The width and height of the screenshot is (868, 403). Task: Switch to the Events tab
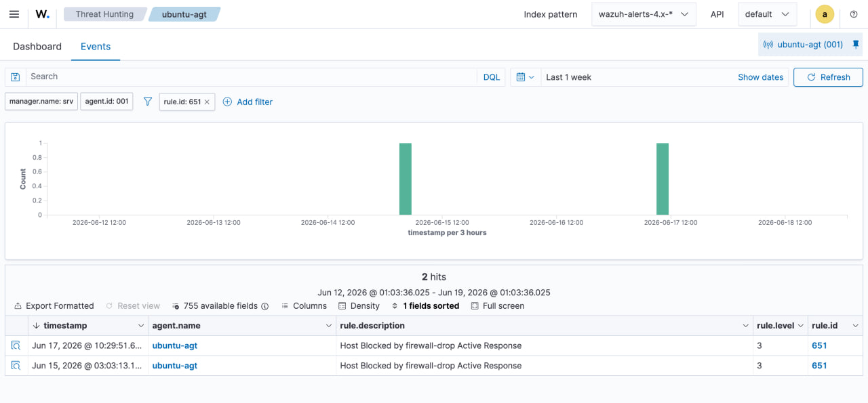point(96,47)
